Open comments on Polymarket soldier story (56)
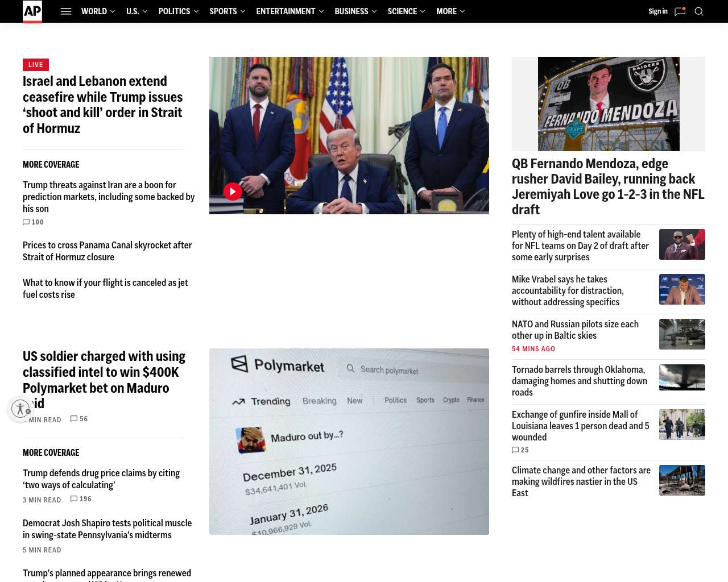The image size is (728, 582). (79, 419)
